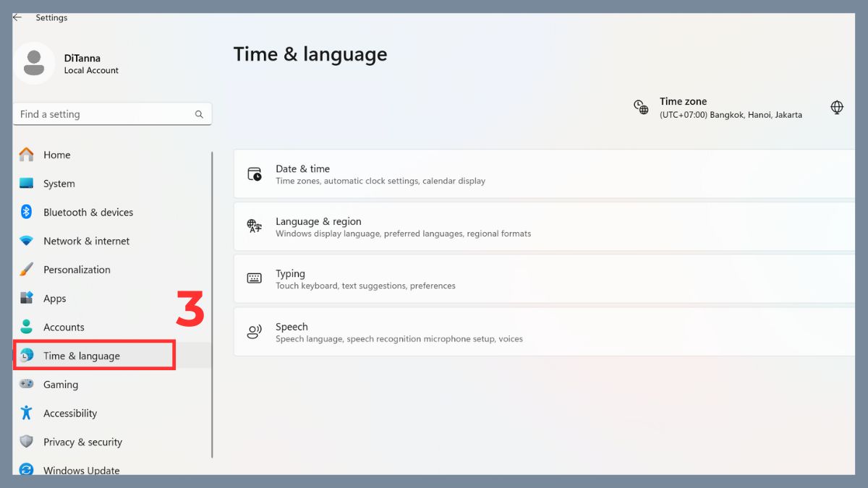This screenshot has width=868, height=488.
Task: Go to Bluetooth & devices
Action: [112, 212]
